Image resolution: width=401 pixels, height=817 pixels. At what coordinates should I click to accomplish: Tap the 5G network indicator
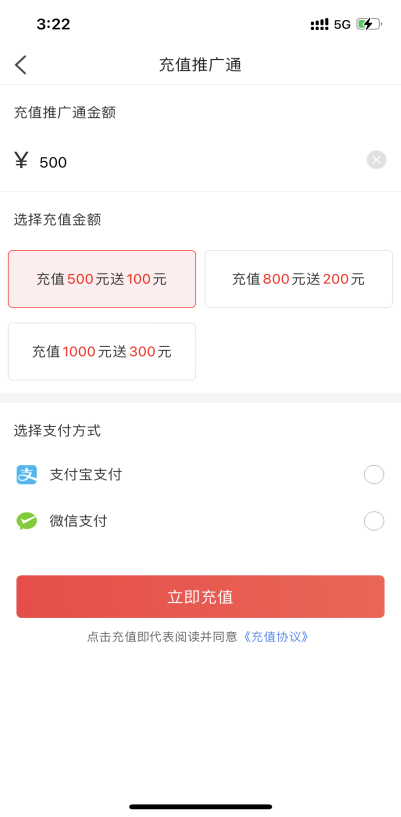342,24
